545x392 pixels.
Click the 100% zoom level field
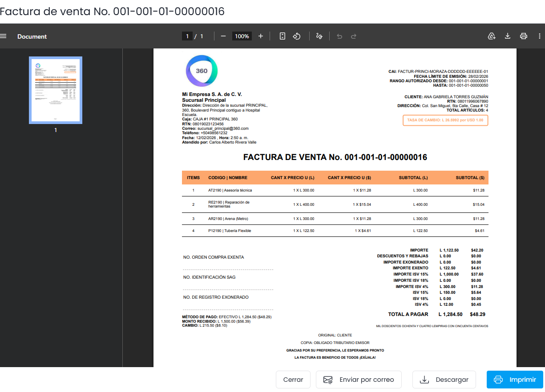(x=242, y=36)
